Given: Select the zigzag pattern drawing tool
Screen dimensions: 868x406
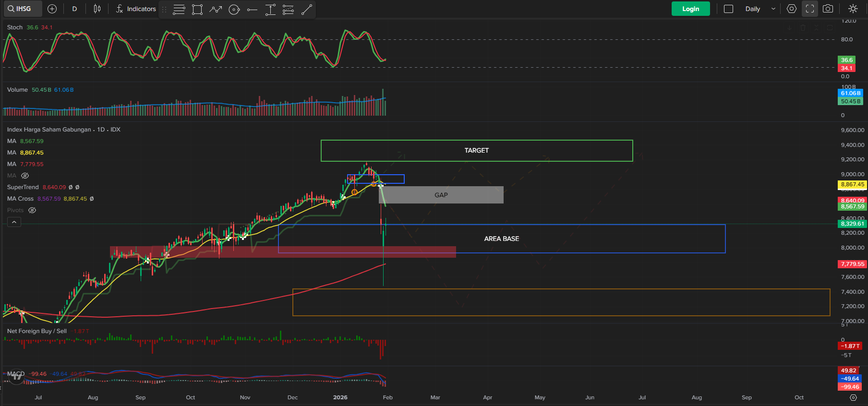Looking at the screenshot, I should 216,9.
